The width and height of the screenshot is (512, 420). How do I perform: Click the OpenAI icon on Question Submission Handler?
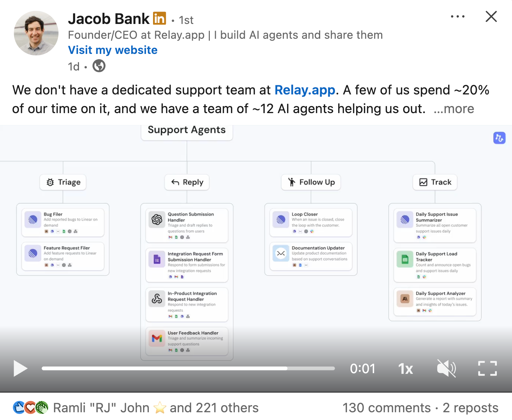tap(157, 220)
